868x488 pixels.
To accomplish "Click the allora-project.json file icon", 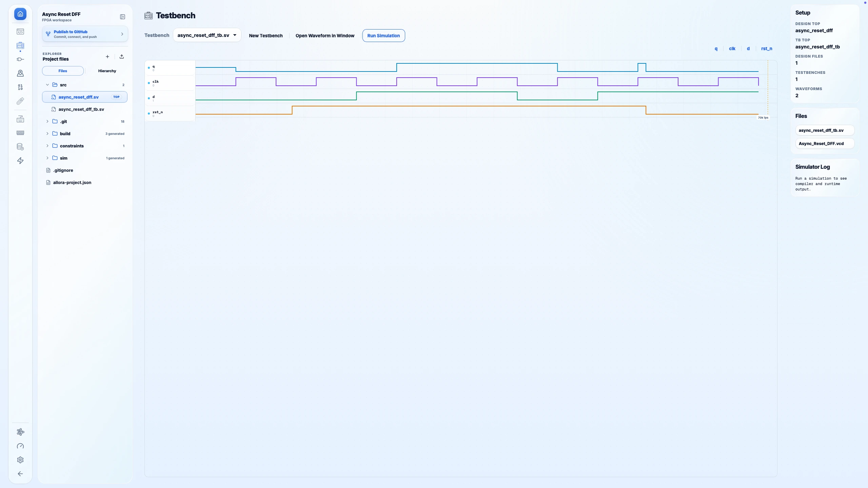I will (48, 183).
